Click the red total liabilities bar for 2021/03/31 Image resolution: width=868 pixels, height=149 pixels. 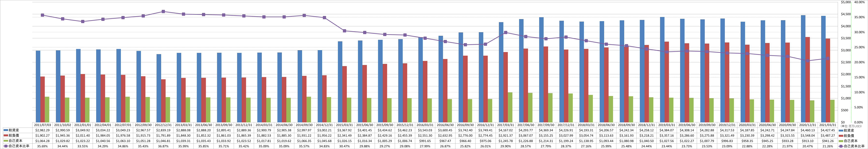tap(828, 80)
